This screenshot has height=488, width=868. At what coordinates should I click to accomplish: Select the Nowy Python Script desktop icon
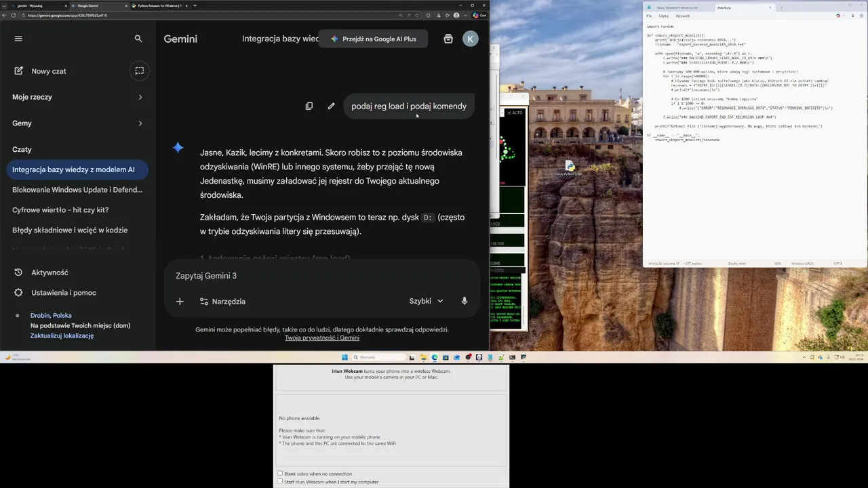570,168
